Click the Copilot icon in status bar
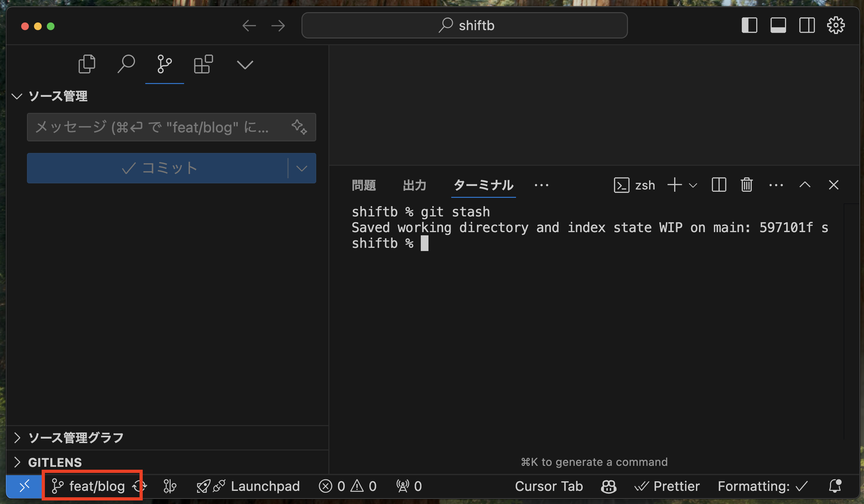 [609, 486]
